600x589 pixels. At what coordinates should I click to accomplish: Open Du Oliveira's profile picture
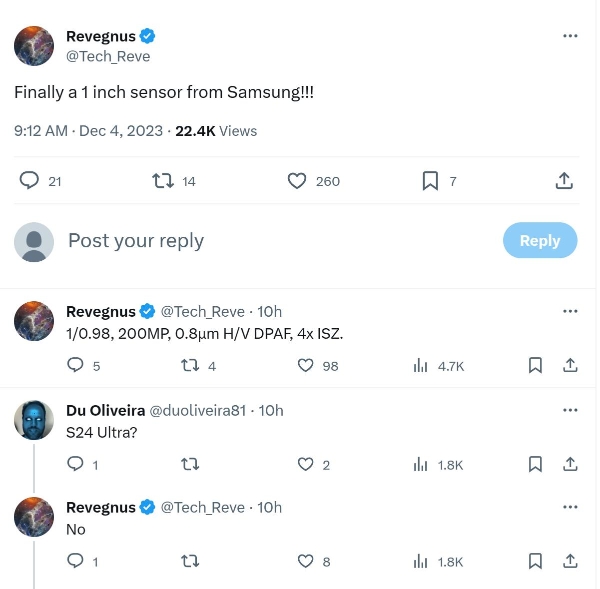coord(34,420)
